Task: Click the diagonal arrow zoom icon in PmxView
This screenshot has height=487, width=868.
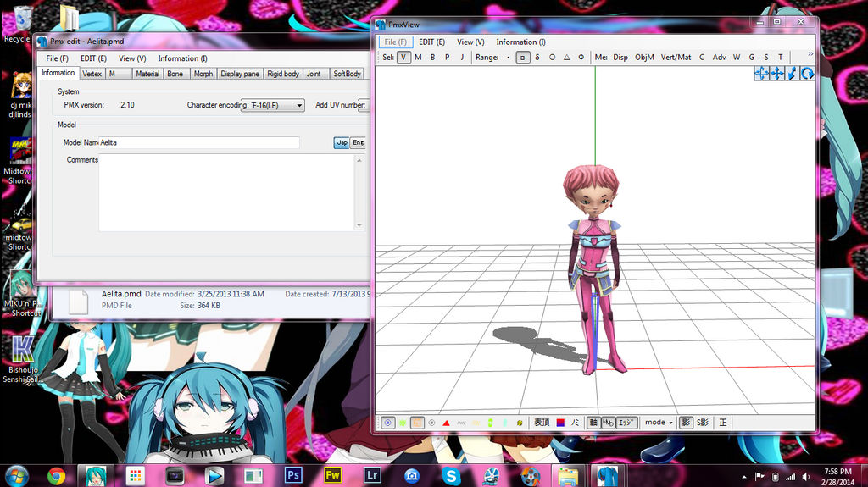Action: (x=793, y=73)
